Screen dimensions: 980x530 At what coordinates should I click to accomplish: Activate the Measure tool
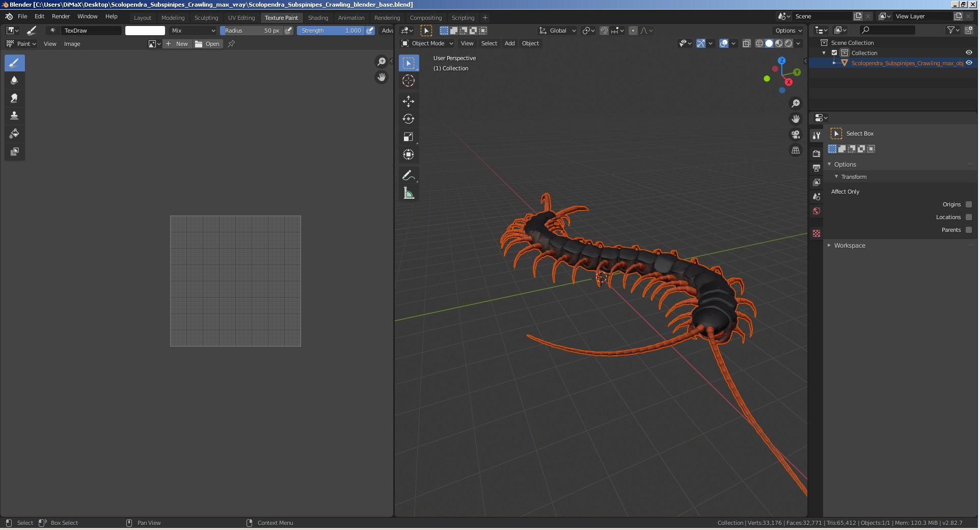coord(409,193)
